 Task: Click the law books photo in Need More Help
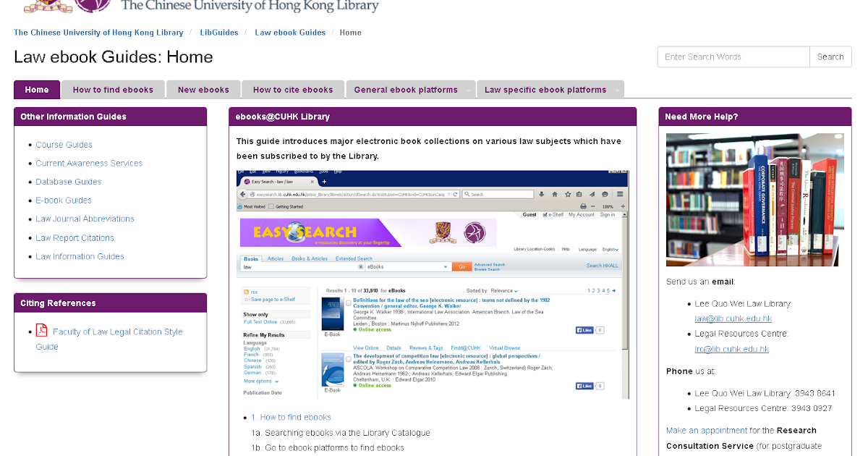754,199
